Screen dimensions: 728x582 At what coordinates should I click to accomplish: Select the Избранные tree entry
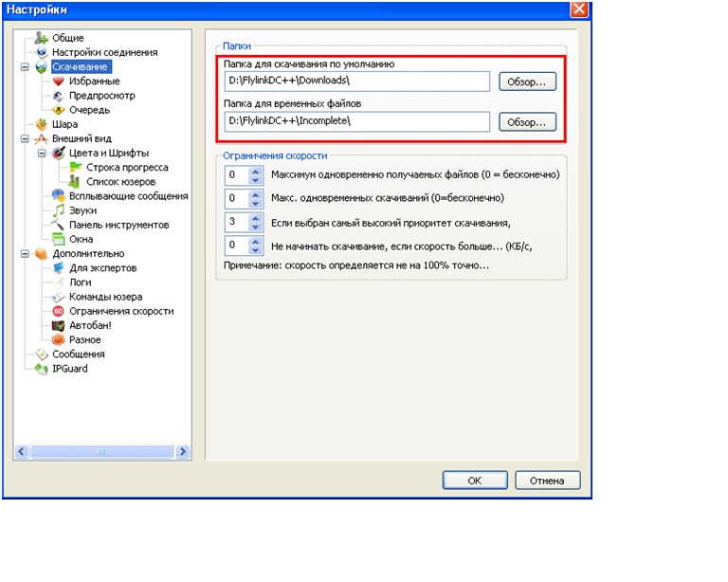[x=94, y=82]
